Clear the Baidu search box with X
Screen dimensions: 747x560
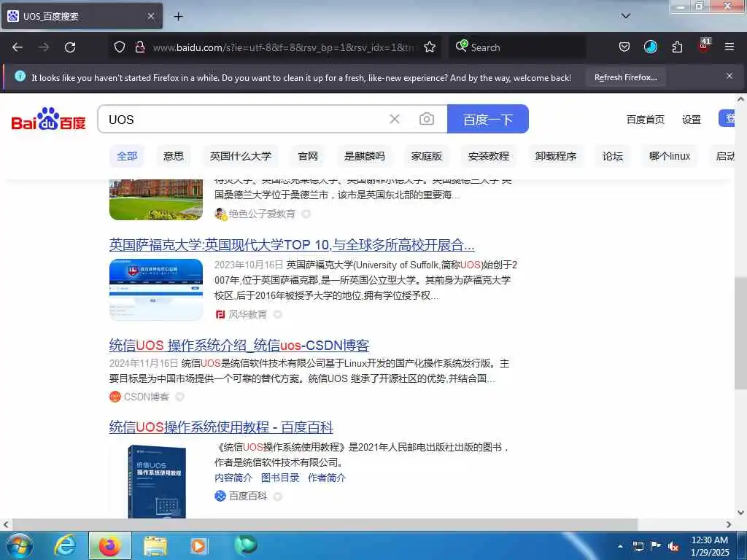pyautogui.click(x=395, y=119)
